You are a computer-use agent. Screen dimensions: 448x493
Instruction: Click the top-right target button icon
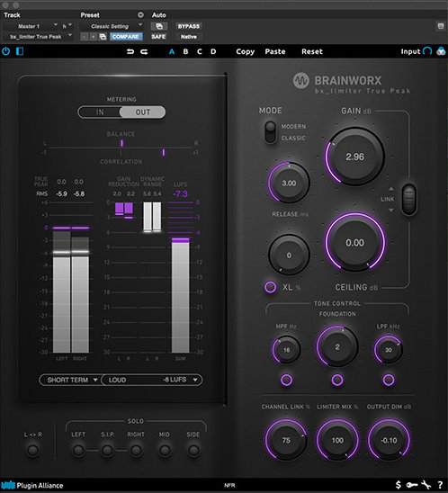[441, 26]
